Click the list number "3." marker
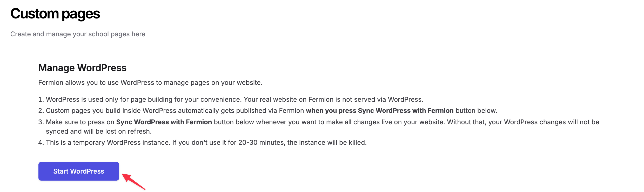644x192 pixels. [x=41, y=122]
